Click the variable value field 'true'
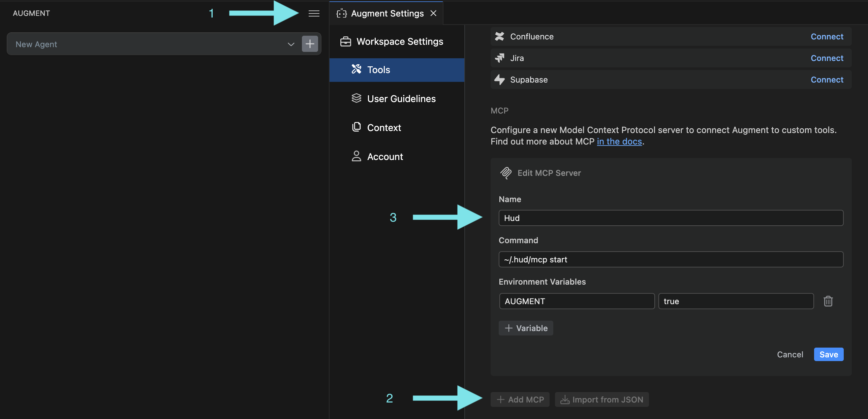Viewport: 868px width, 419px height. [736, 301]
